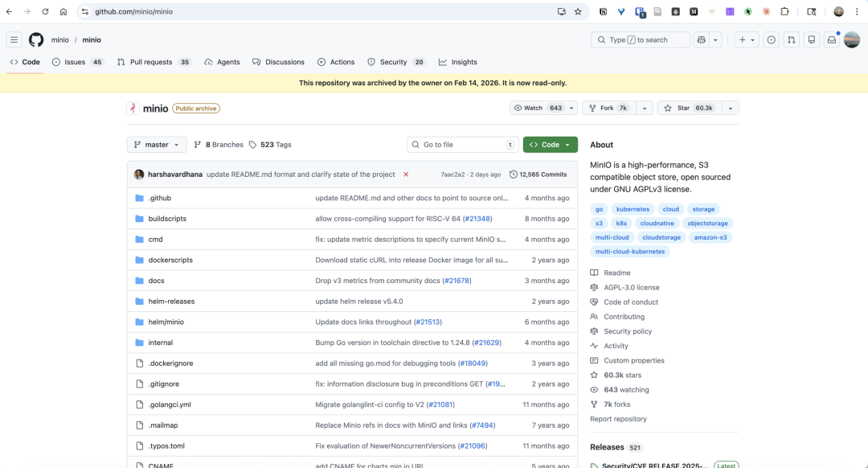Click the repositories icon in top header
The width and height of the screenshot is (868, 468).
tap(812, 39)
